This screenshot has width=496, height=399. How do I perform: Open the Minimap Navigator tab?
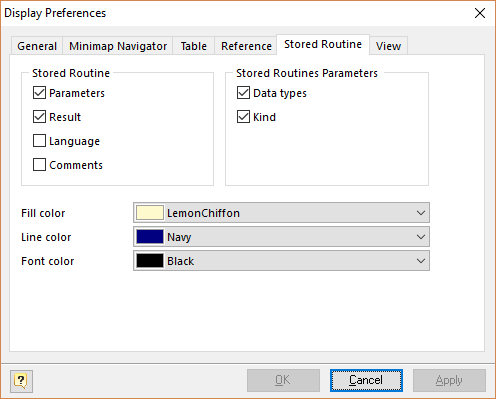pos(118,46)
